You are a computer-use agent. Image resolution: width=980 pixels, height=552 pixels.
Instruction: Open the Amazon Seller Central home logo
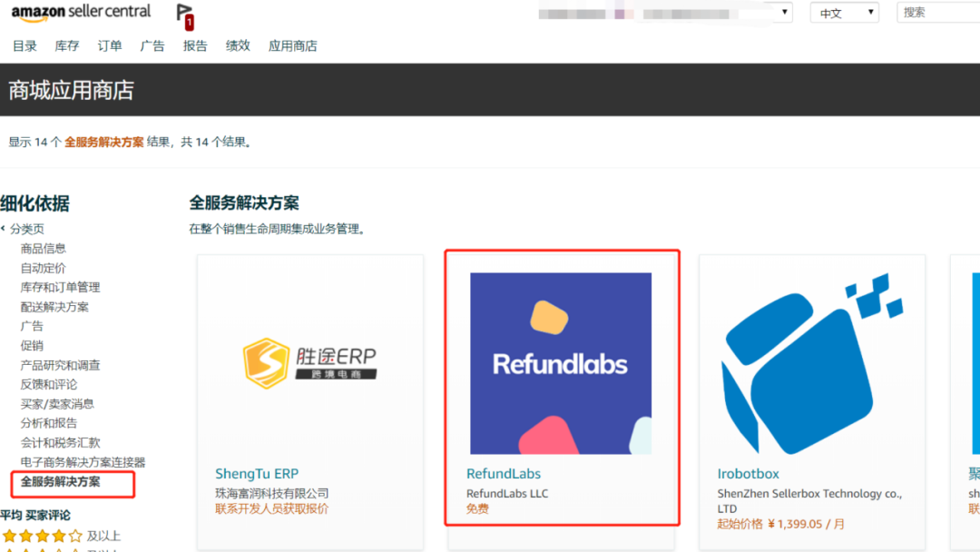pos(82,13)
